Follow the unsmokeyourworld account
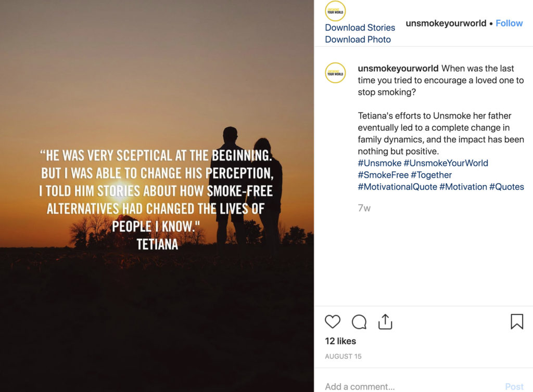 coord(509,23)
